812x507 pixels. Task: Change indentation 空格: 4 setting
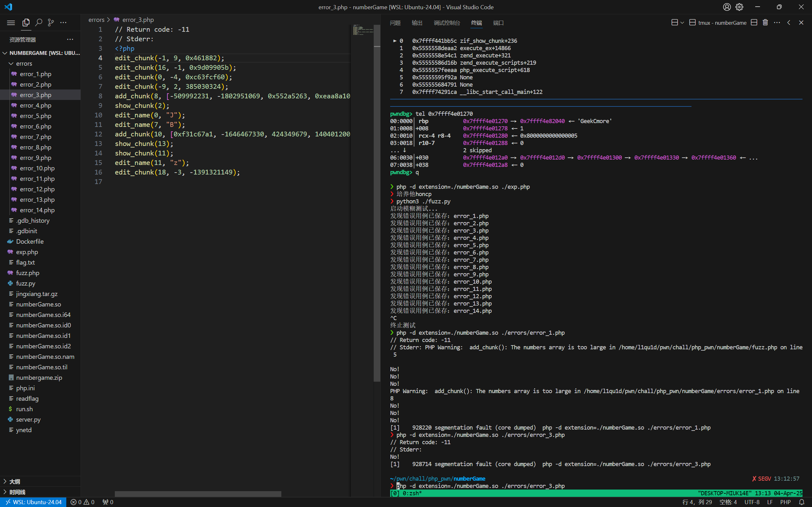pyautogui.click(x=728, y=502)
